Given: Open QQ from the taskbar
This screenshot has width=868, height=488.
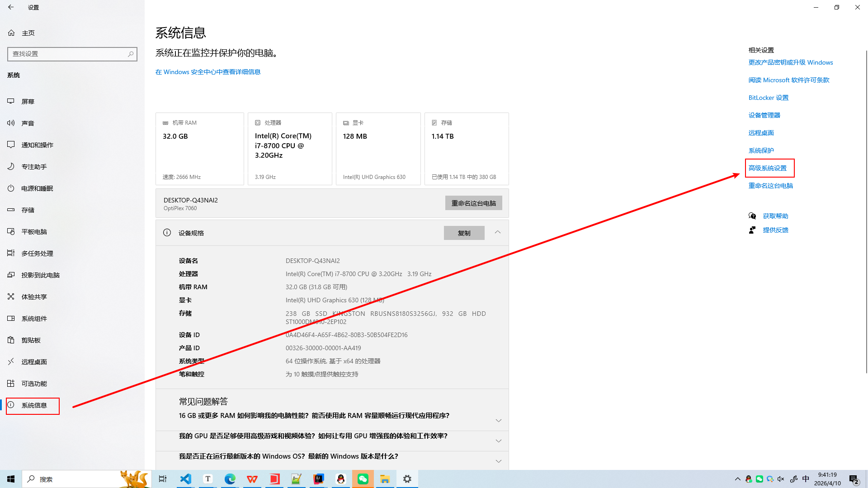Looking at the screenshot, I should 341,479.
